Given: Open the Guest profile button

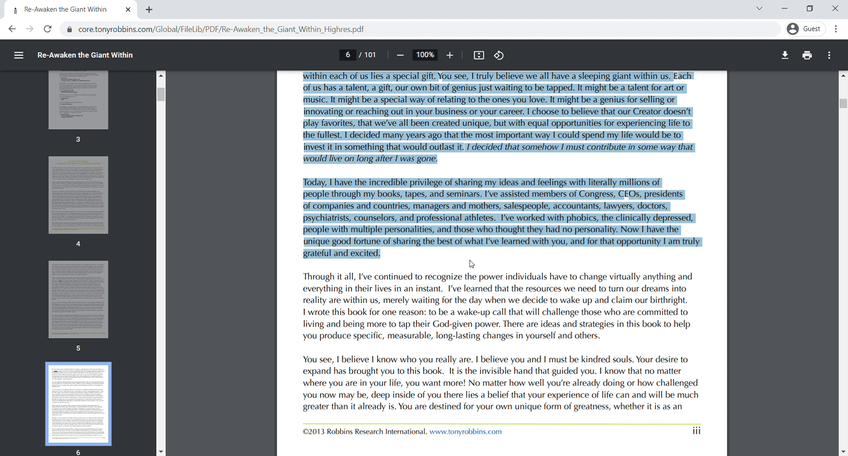Looking at the screenshot, I should tap(805, 29).
